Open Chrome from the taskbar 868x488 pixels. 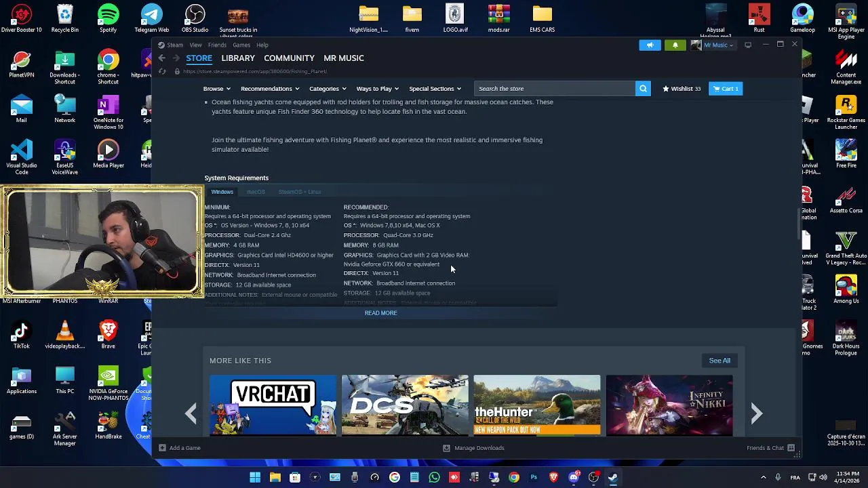click(514, 477)
